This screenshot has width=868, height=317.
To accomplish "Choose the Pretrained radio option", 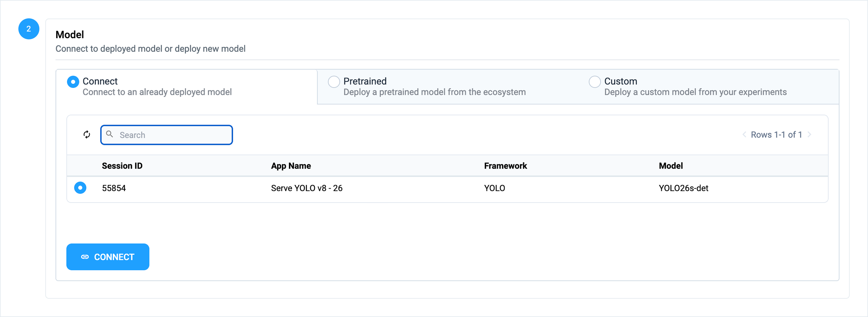I will tap(334, 82).
